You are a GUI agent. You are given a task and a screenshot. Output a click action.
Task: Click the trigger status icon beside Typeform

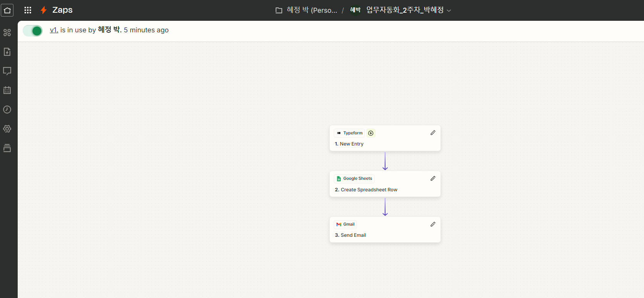[x=371, y=133]
